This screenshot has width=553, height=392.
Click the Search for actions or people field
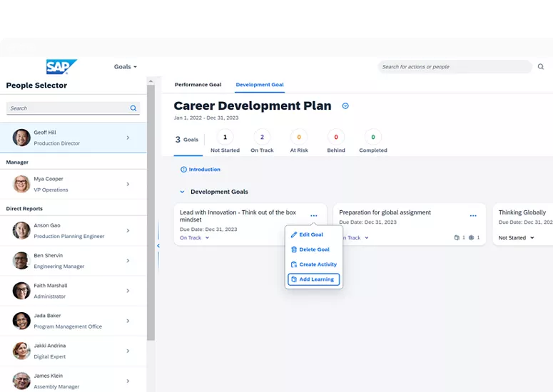tap(453, 67)
